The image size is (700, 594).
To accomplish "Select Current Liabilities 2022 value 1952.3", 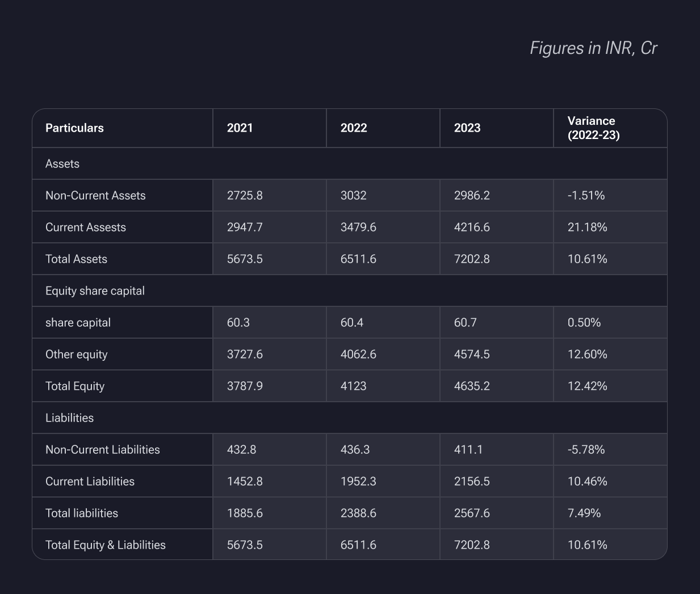I will pos(358,482).
